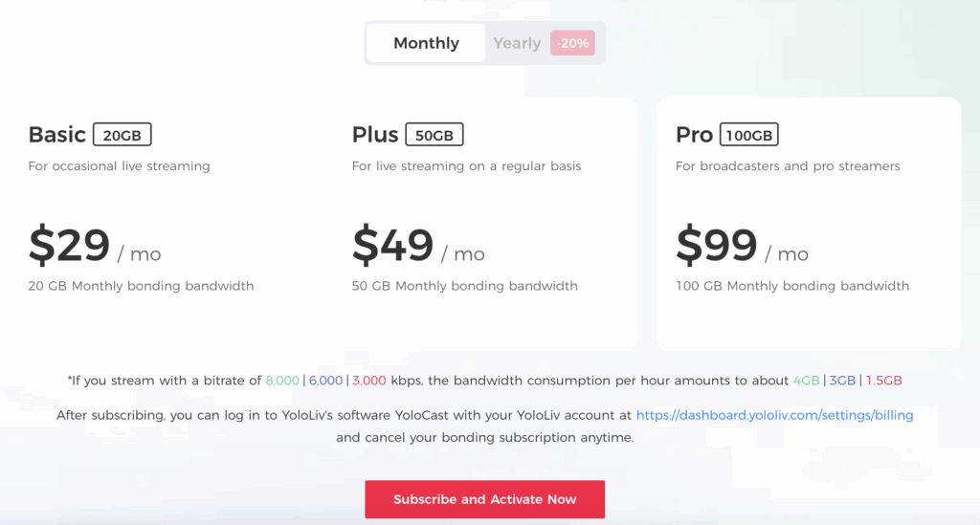This screenshot has height=525, width=980.
Task: Click the green 4GB consumption value
Action: pos(806,381)
